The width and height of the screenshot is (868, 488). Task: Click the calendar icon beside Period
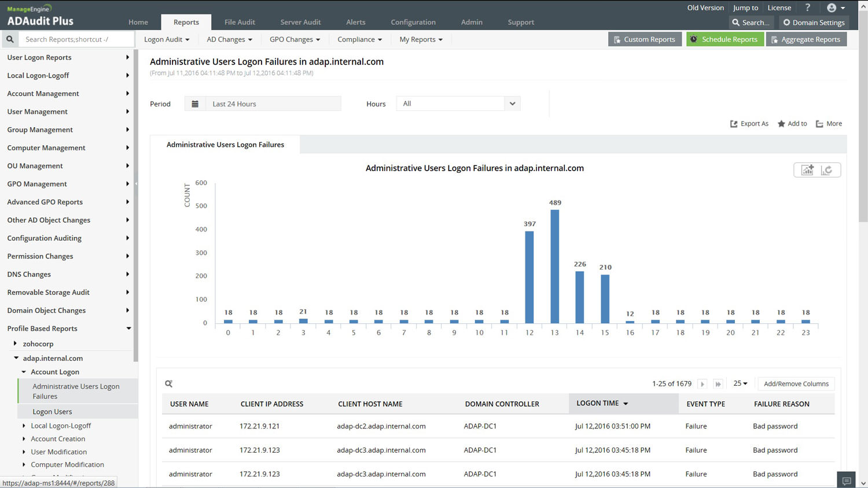tap(195, 104)
